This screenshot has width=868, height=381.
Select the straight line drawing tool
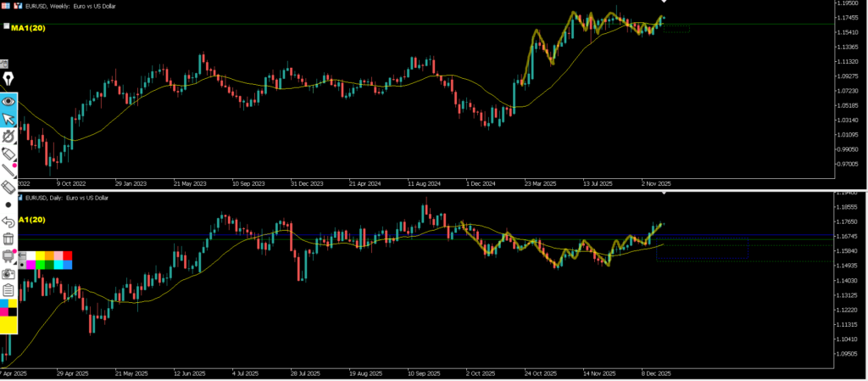[8, 171]
